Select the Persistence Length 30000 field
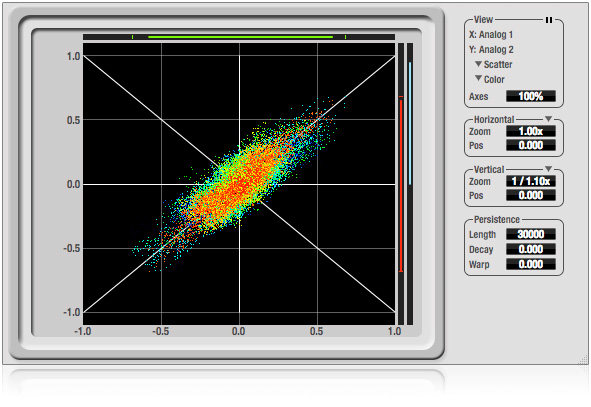Viewport: 591px width, 407px height. (531, 234)
